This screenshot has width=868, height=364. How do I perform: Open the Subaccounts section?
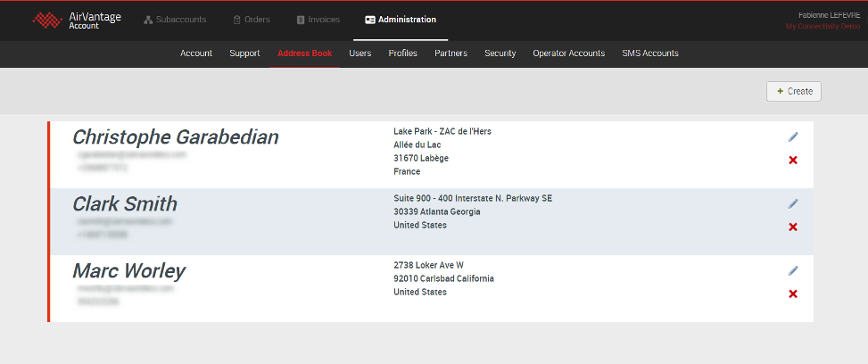tap(175, 20)
